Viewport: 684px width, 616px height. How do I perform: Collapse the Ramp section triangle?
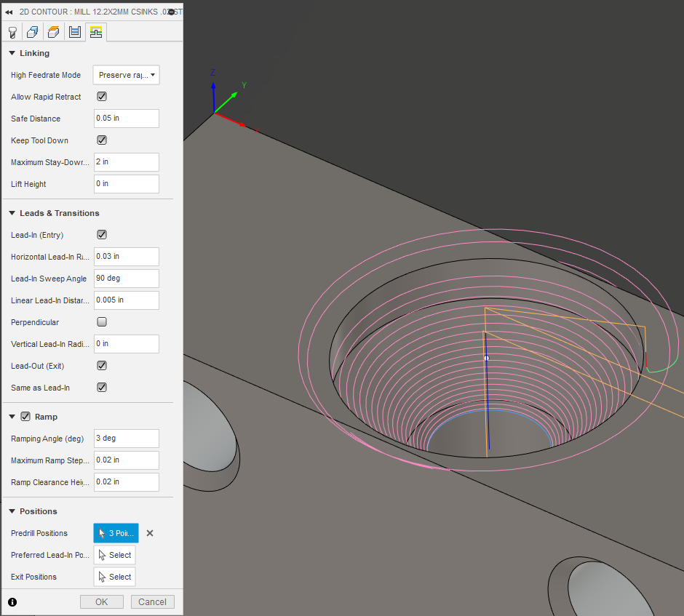12,417
